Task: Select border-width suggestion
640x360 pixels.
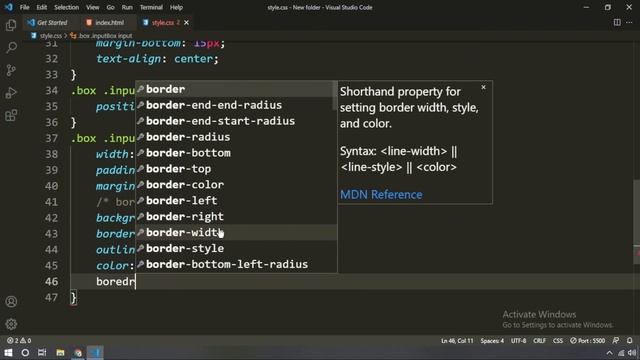Action: point(236,232)
